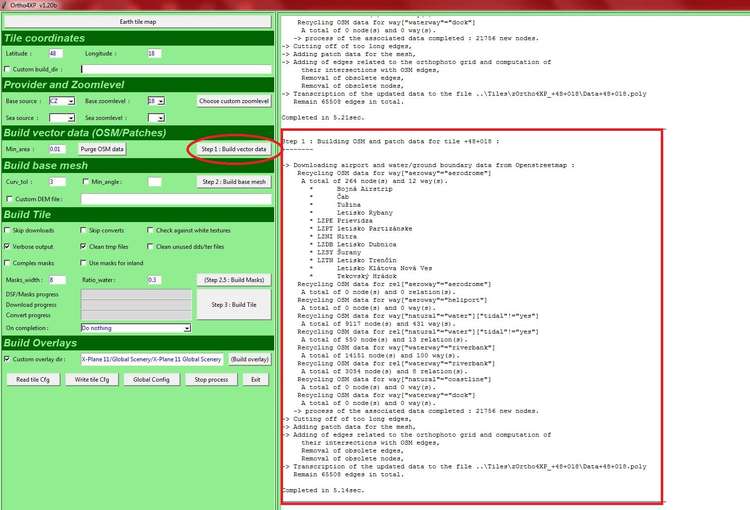The width and height of the screenshot is (750, 510).
Task: Expand the On completion dropdown
Action: pyautogui.click(x=187, y=328)
